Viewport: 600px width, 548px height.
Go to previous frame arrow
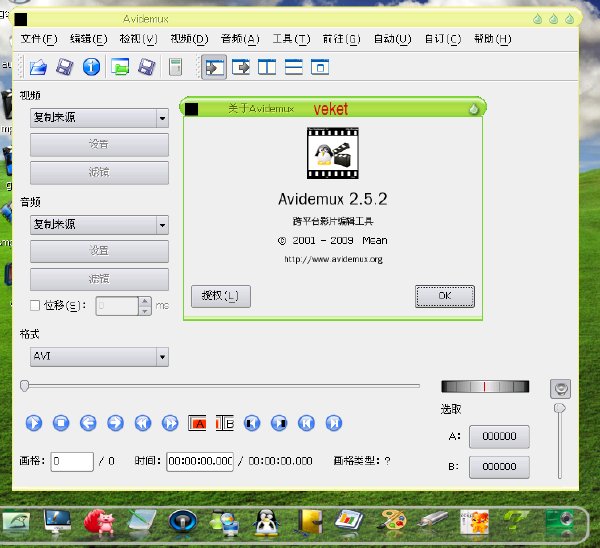(x=88, y=423)
